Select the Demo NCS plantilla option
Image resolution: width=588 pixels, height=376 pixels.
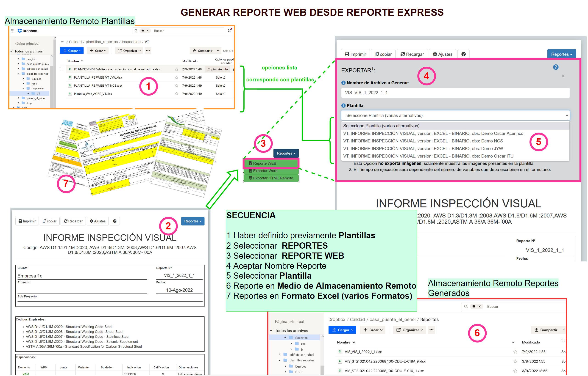point(423,141)
